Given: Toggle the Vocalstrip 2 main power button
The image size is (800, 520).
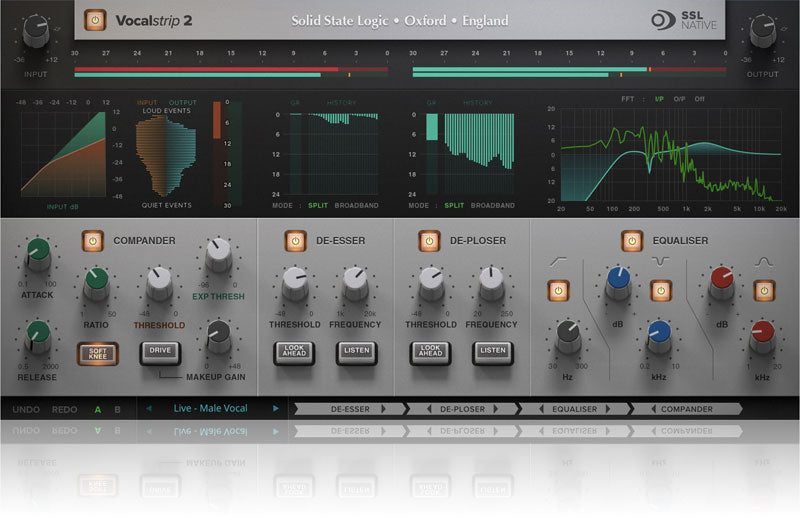Looking at the screenshot, I should coord(95,20).
